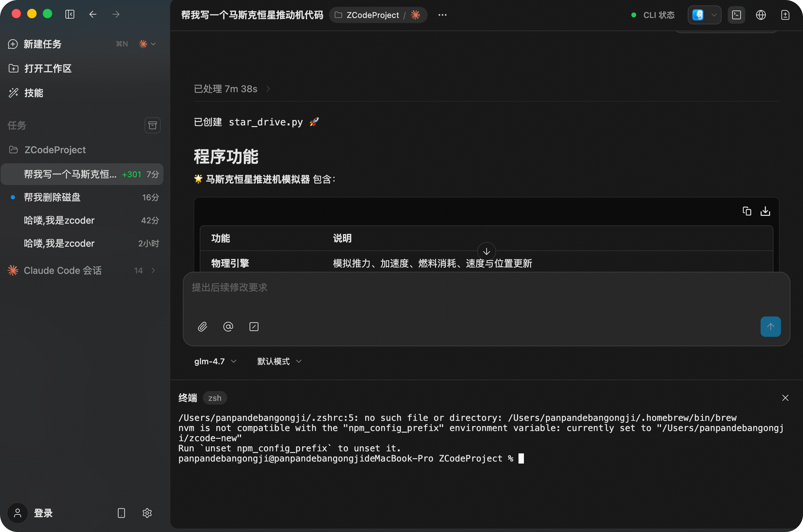
Task: Open the globe browser icon
Action: point(761,15)
